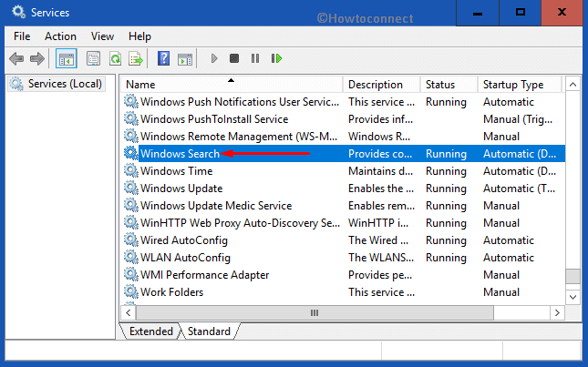The height and width of the screenshot is (367, 588).
Task: Click gear icon next to Windows Time
Action: [131, 171]
